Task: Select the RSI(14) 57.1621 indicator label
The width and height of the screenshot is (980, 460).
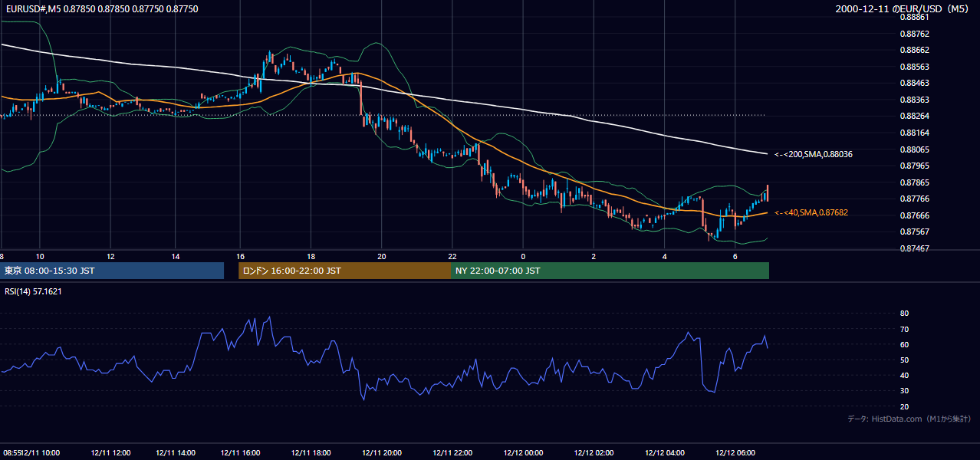Action: (x=33, y=291)
